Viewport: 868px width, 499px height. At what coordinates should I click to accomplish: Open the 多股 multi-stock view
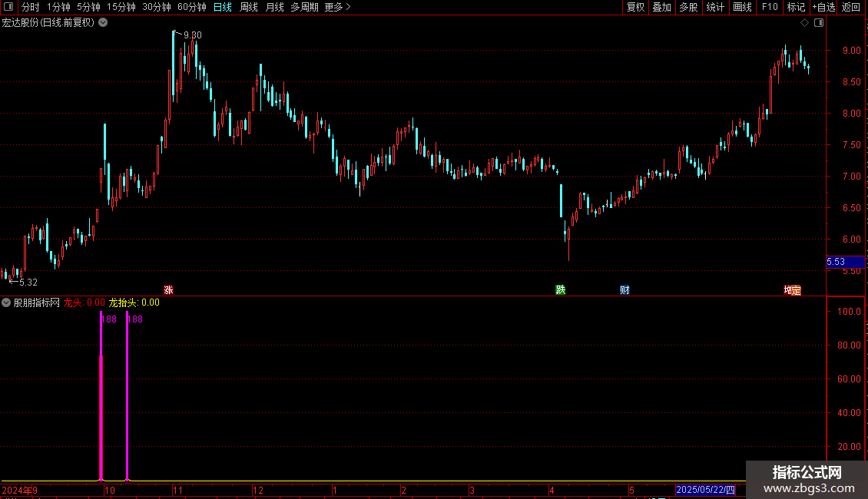pos(688,7)
